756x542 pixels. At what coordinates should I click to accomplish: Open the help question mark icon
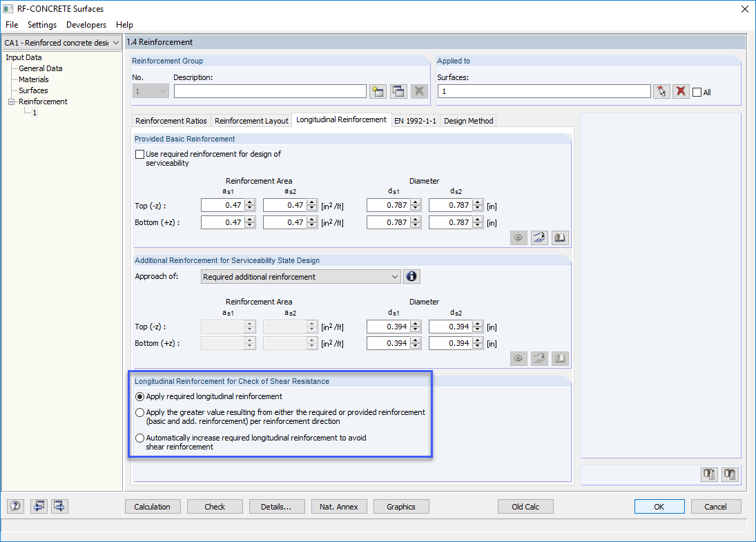pyautogui.click(x=14, y=506)
